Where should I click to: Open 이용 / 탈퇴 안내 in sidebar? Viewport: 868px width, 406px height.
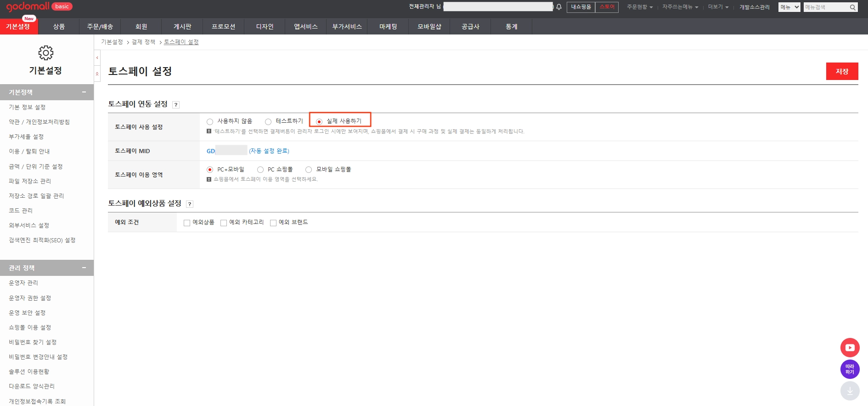(29, 151)
